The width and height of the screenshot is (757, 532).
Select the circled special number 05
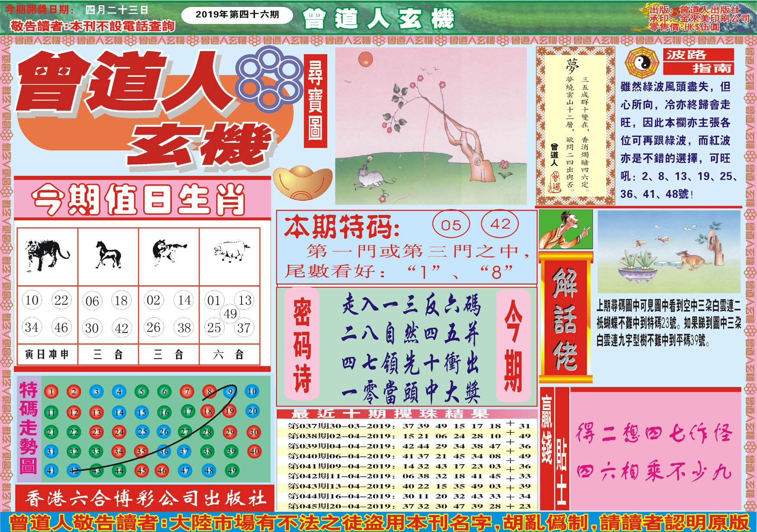(x=451, y=225)
